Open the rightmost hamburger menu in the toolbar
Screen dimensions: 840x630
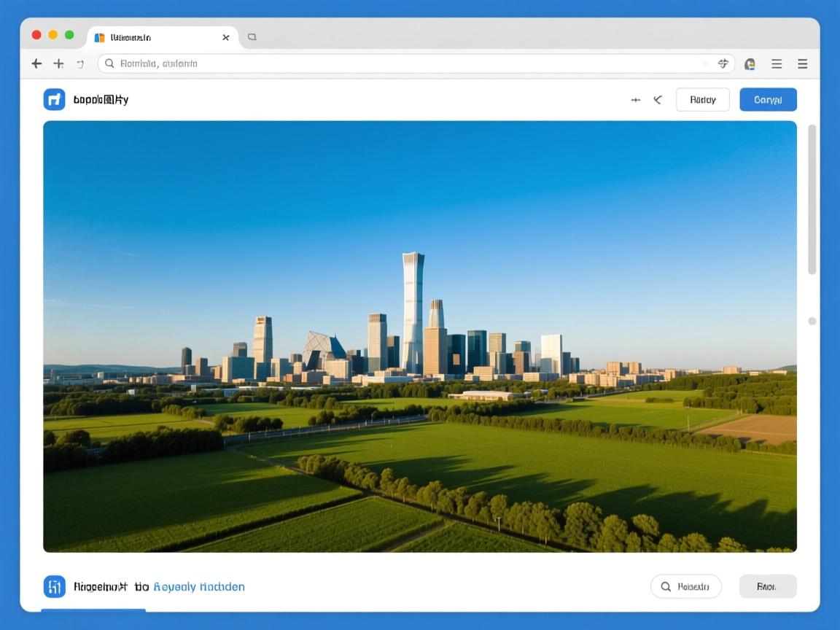pyautogui.click(x=802, y=64)
